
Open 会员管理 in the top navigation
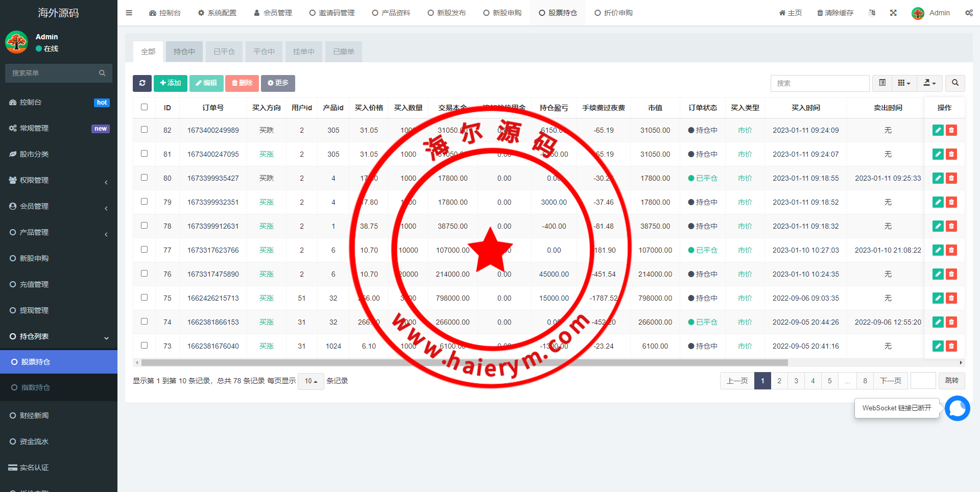tap(273, 13)
